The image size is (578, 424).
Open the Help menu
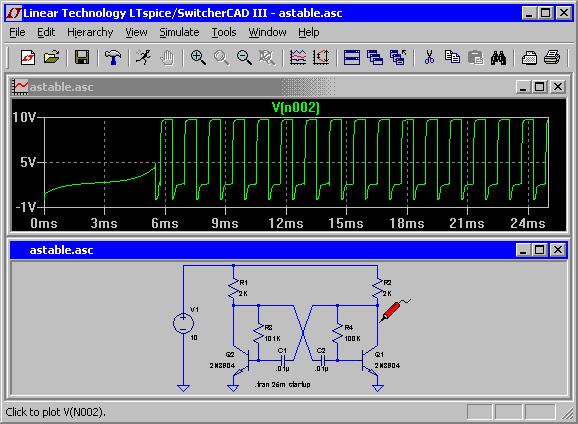pyautogui.click(x=309, y=32)
